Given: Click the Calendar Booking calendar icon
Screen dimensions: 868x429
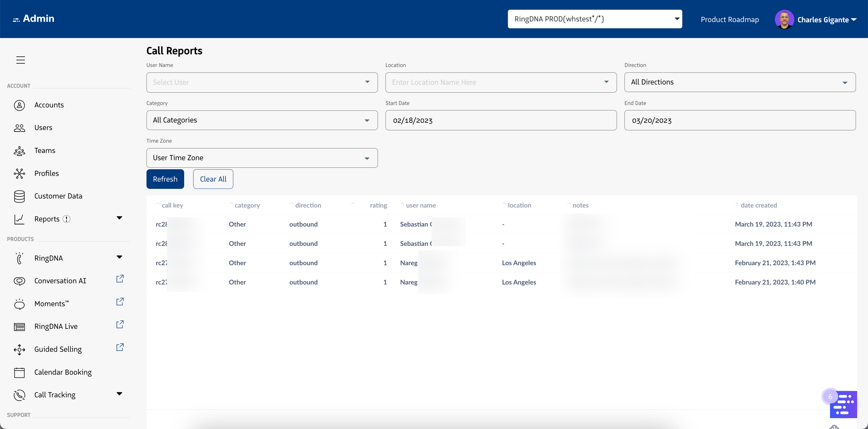Looking at the screenshot, I should pyautogui.click(x=20, y=372).
